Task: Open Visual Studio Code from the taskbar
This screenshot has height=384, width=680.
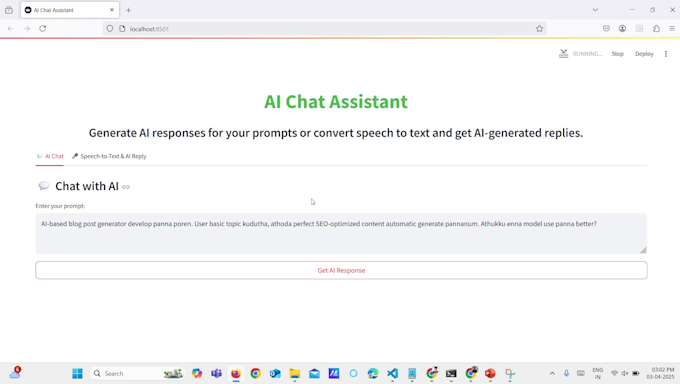Action: point(392,373)
